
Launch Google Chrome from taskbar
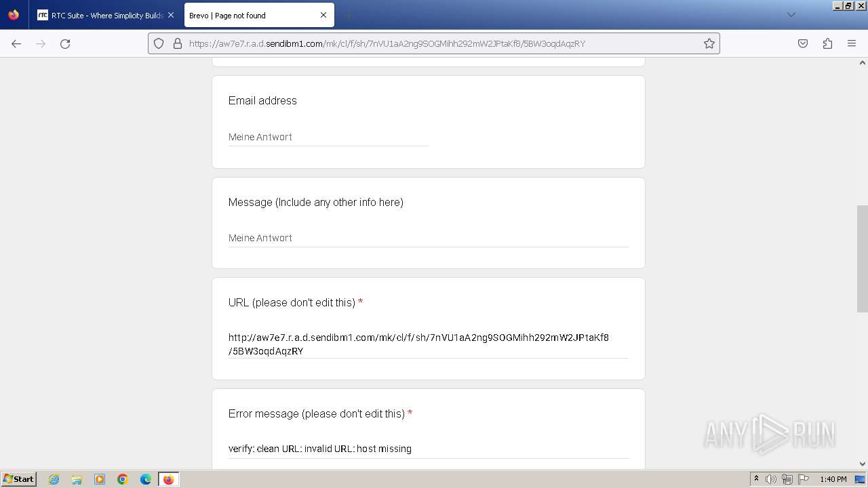click(x=123, y=479)
